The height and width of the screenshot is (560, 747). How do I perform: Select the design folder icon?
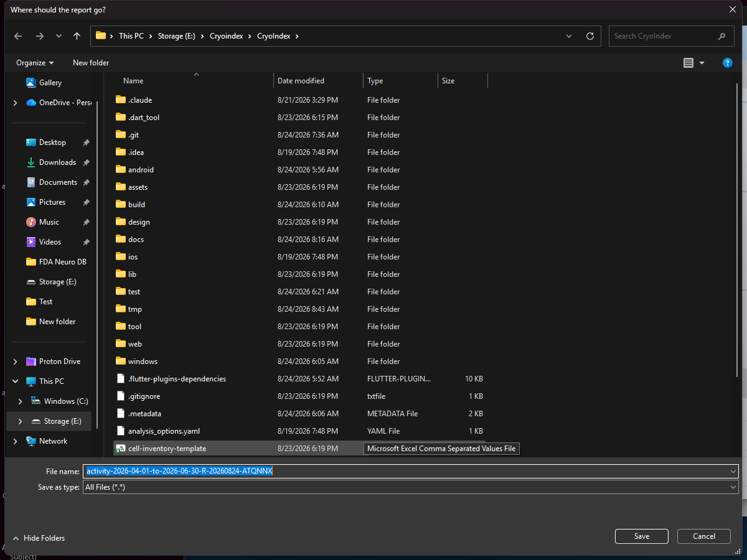pos(121,222)
